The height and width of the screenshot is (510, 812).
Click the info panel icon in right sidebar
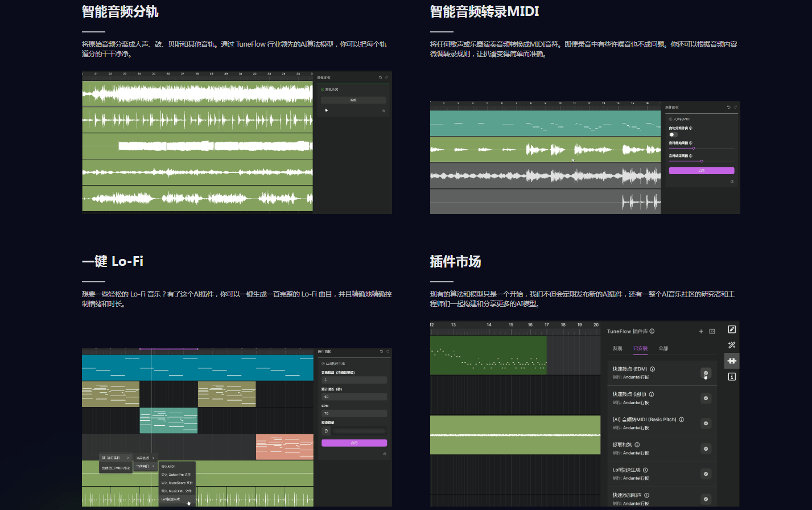tap(732, 376)
